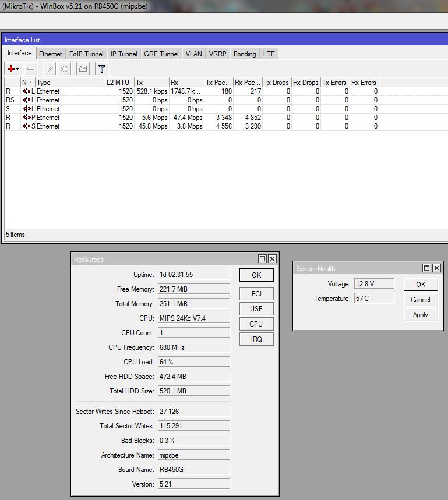The height and width of the screenshot is (500, 448).
Task: Open the IRQ list from Resources
Action: (x=256, y=339)
